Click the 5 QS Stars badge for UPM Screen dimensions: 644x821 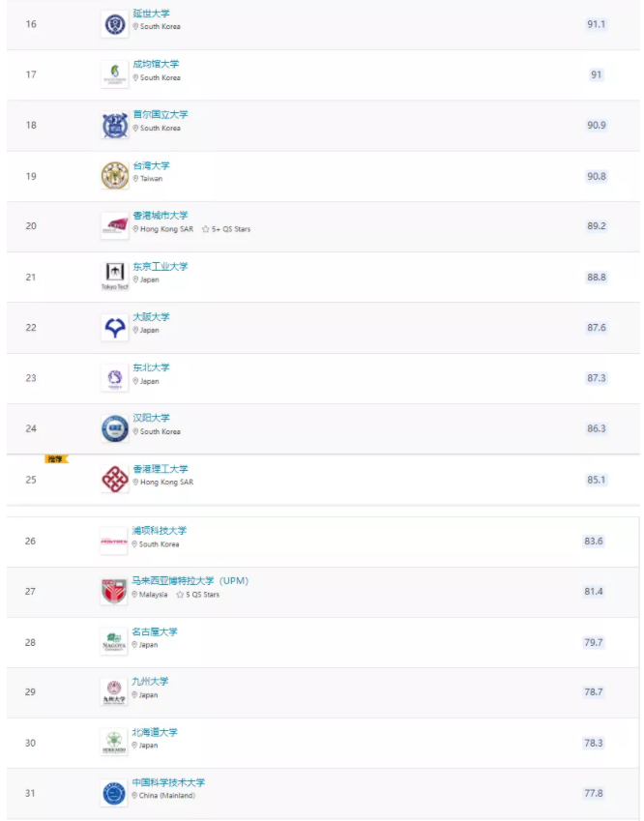click(x=198, y=595)
